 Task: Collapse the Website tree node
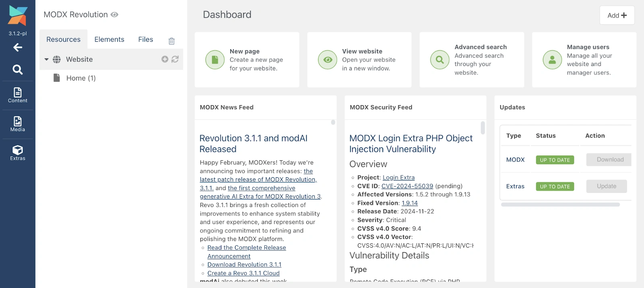46,60
